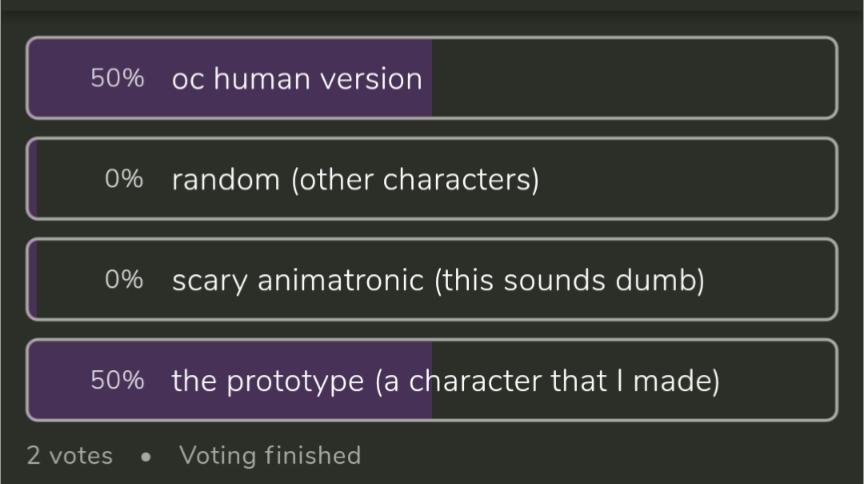The height and width of the screenshot is (484, 864).
Task: Click the purple progress fill of the prototype
Action: click(230, 380)
